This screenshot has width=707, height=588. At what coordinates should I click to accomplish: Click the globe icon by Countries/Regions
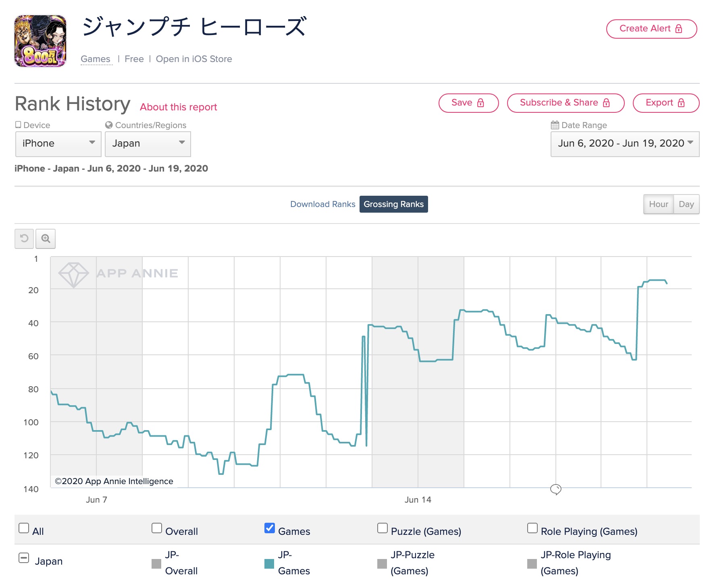pos(109,125)
